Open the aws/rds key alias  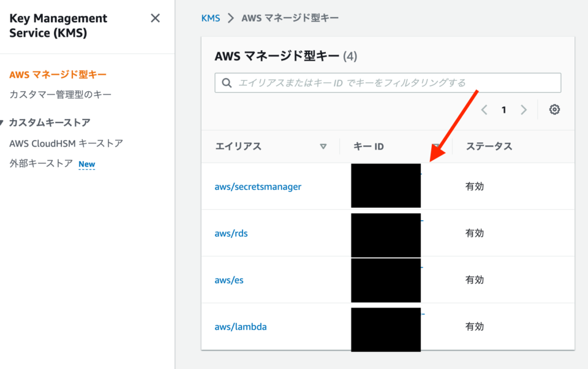[231, 233]
